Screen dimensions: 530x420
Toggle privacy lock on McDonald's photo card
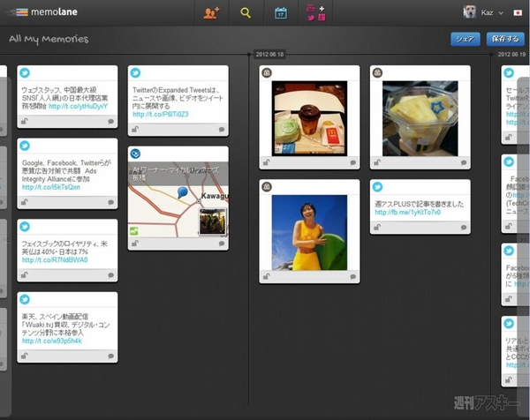[267, 162]
